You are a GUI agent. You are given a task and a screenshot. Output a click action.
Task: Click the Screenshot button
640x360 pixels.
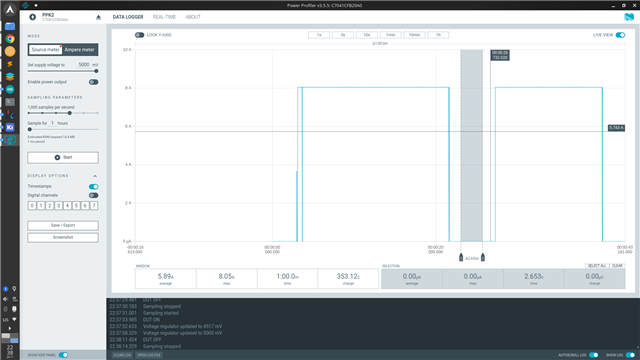[x=63, y=238]
